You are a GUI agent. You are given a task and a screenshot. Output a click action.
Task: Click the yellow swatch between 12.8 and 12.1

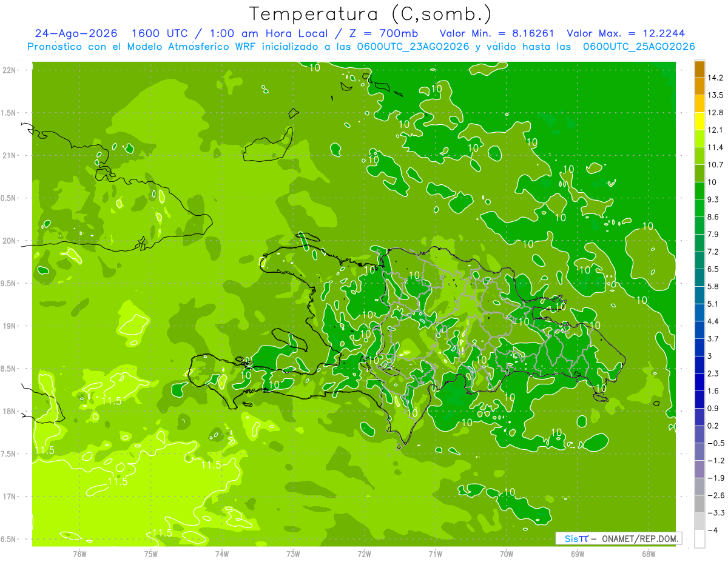699,121
